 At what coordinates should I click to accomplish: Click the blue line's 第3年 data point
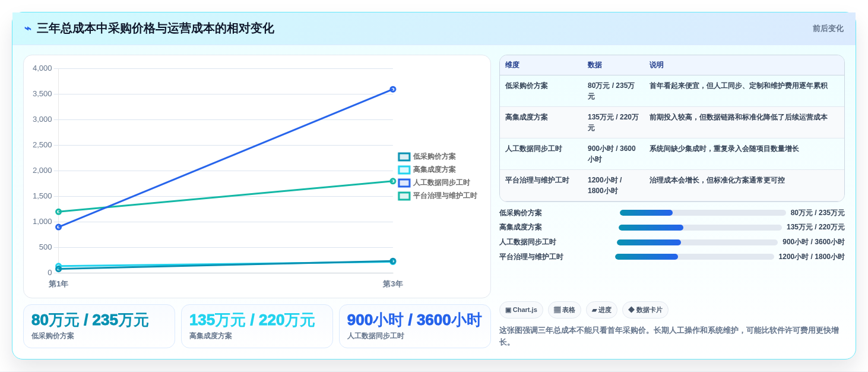coord(392,90)
